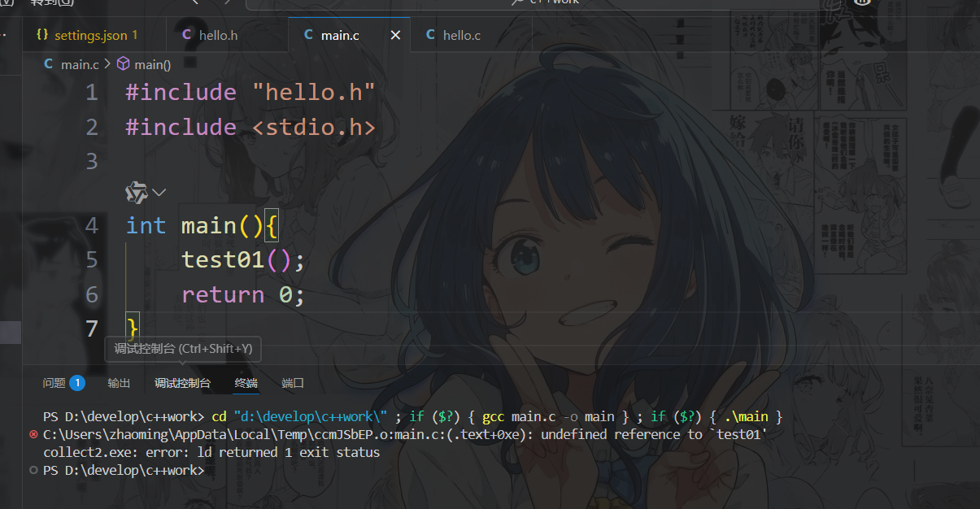This screenshot has height=509, width=980.
Task: Click line number 7 in gutter
Action: (x=91, y=328)
